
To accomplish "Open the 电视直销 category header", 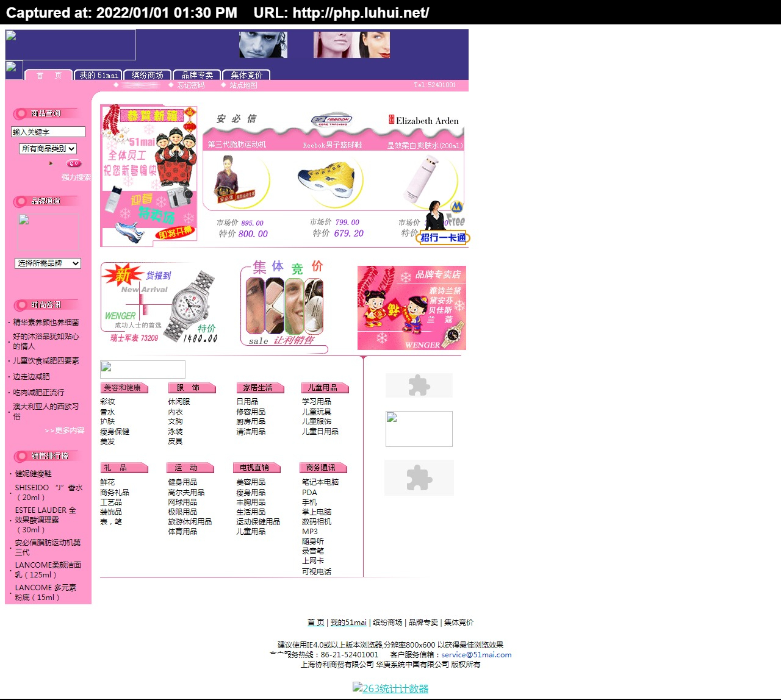I will pos(256,468).
